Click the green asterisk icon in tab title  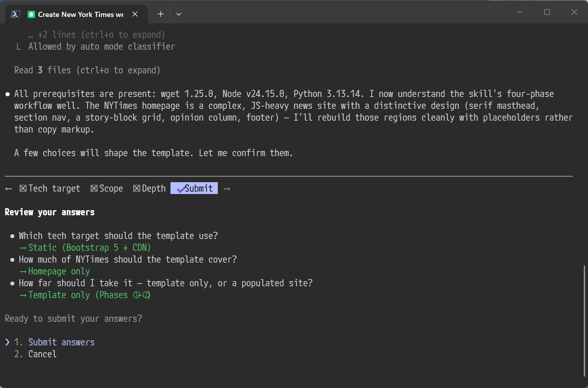(x=31, y=15)
